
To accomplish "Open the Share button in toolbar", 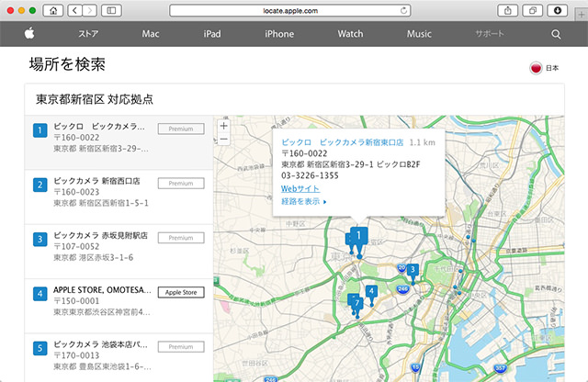I will [507, 10].
